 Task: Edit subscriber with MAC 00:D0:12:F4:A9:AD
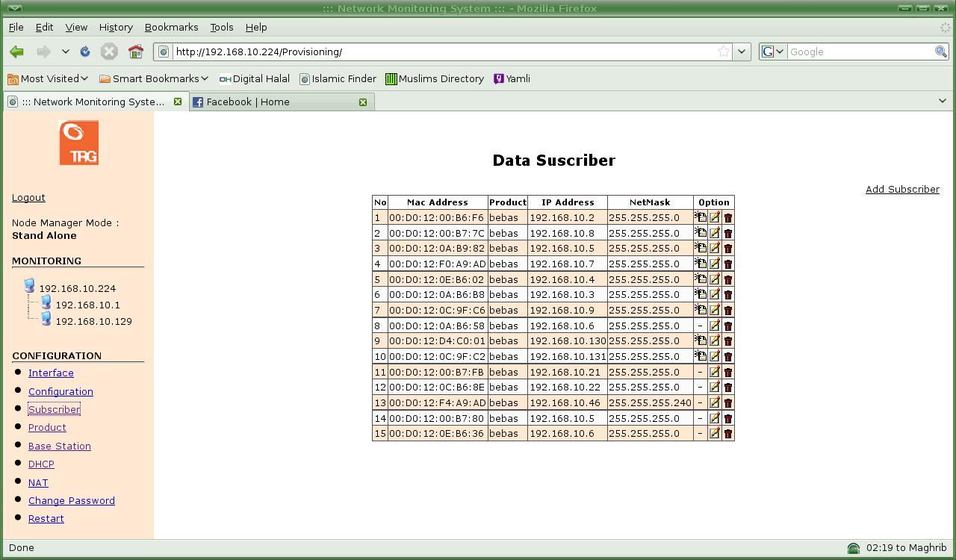pos(715,403)
